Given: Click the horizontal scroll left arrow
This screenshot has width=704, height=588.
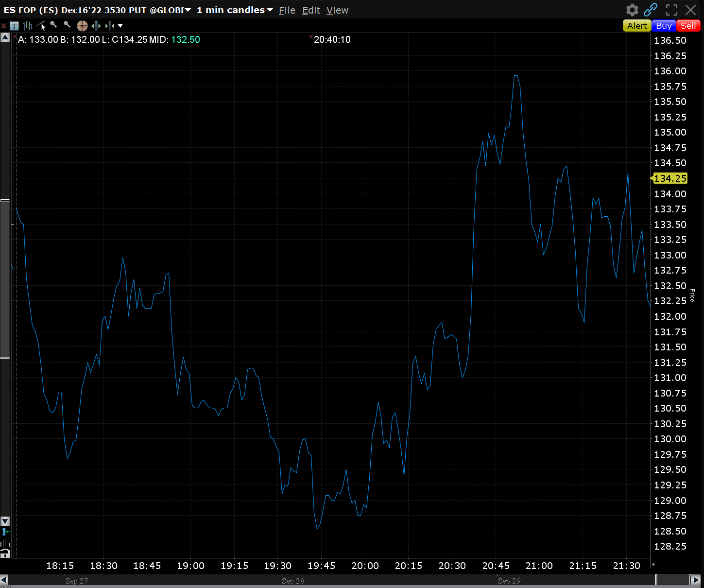Looking at the screenshot, I should [4, 580].
